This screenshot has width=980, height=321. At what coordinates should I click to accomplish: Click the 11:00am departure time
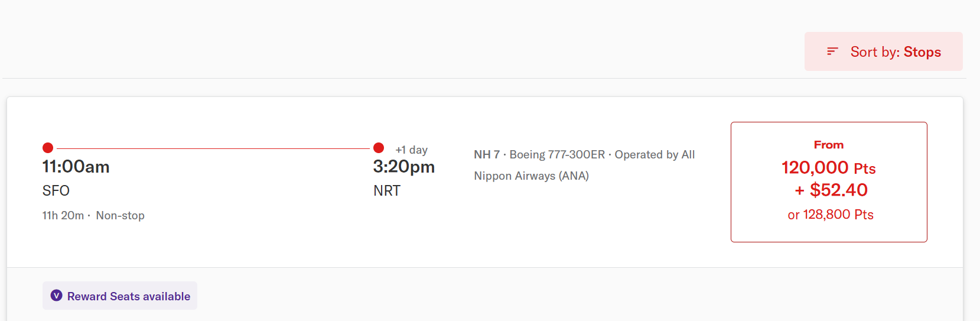(76, 167)
